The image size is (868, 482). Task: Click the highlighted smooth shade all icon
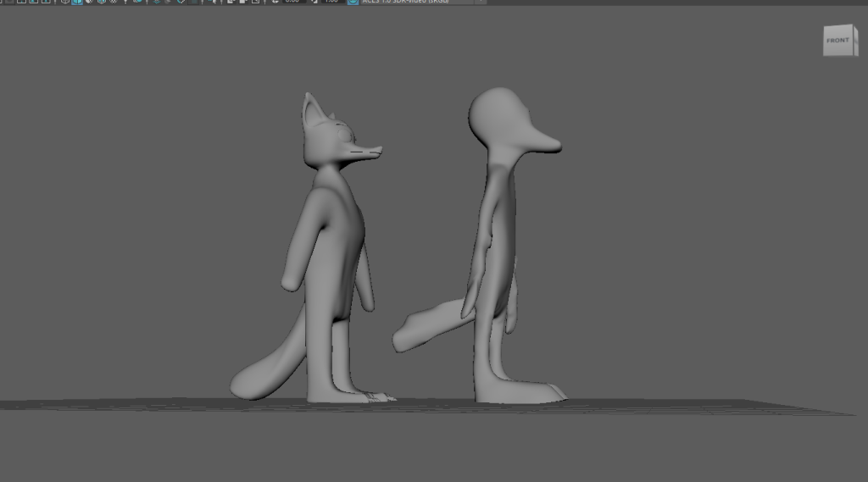(x=77, y=2)
